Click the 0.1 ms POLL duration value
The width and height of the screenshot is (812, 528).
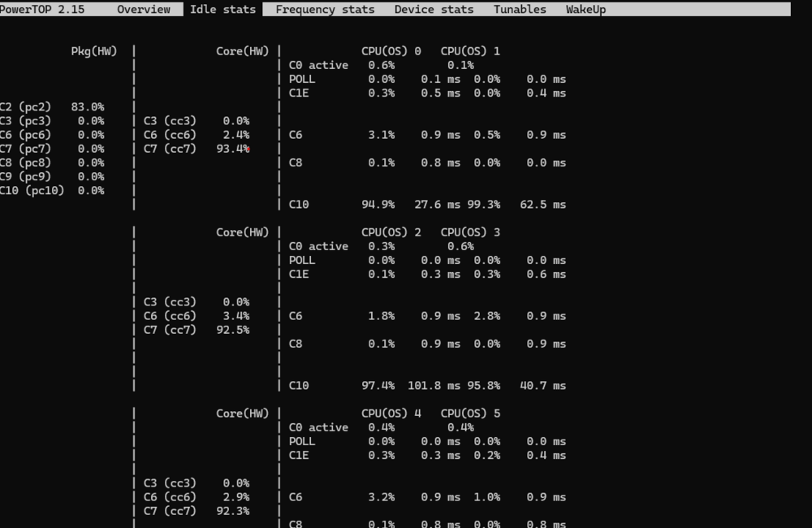coord(440,80)
